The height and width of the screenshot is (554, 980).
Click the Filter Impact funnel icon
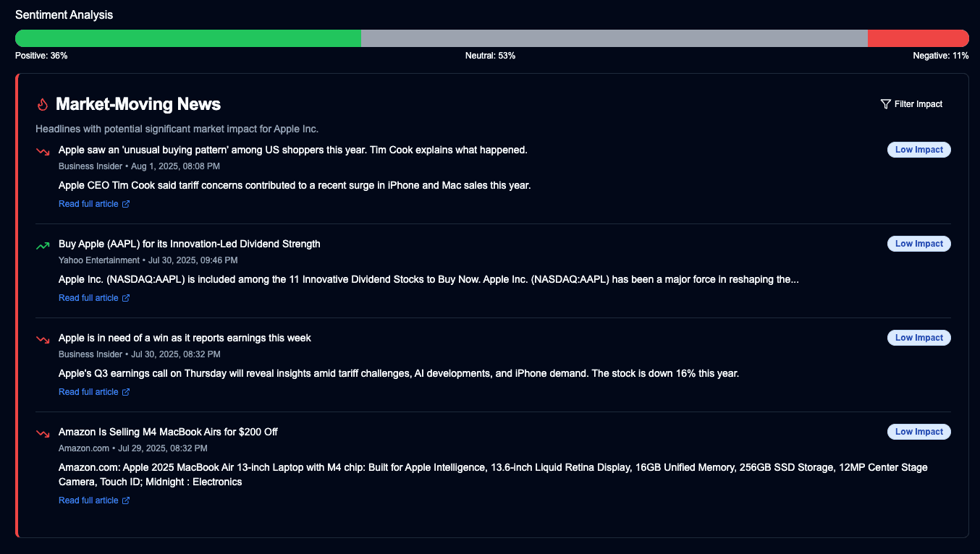tap(884, 103)
